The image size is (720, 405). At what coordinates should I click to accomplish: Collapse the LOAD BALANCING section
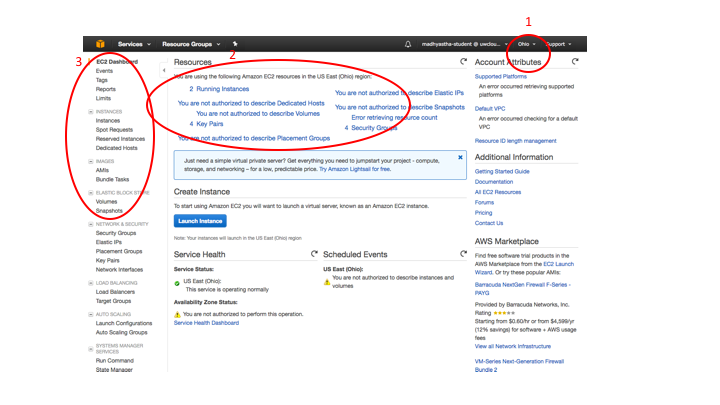(x=90, y=283)
